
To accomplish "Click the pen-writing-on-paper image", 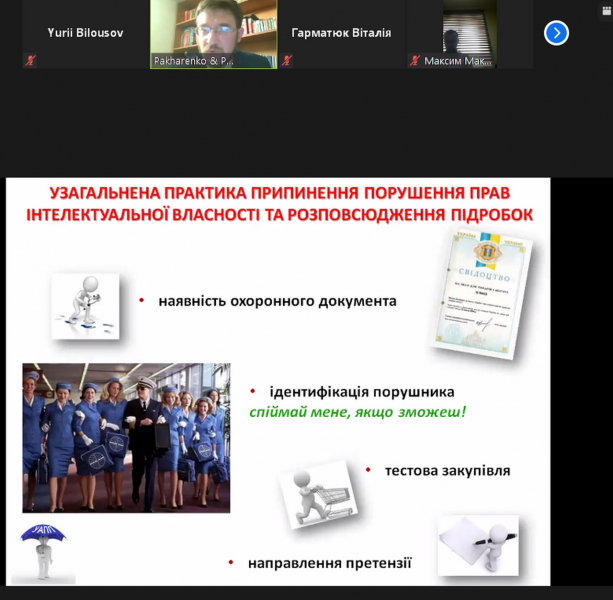I will [477, 545].
